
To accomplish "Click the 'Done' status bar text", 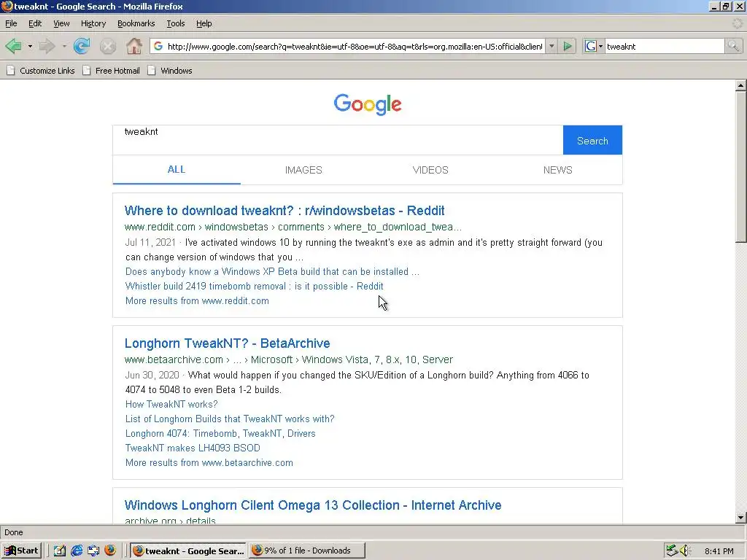I will 14,532.
